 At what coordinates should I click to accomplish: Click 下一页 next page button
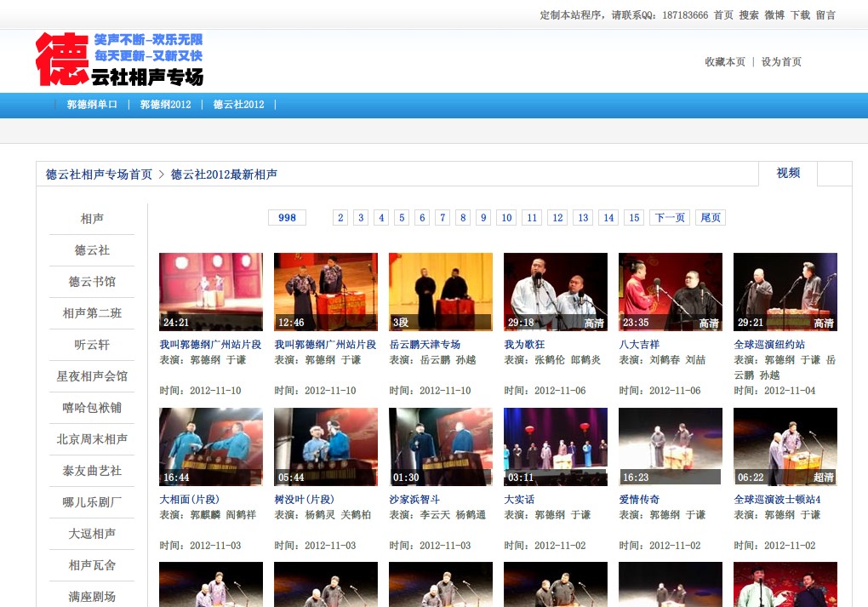click(x=670, y=218)
